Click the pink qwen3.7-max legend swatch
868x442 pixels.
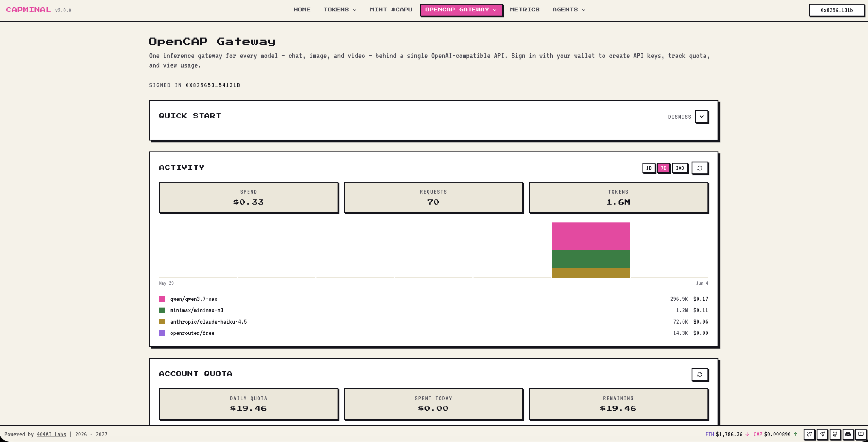tap(162, 299)
